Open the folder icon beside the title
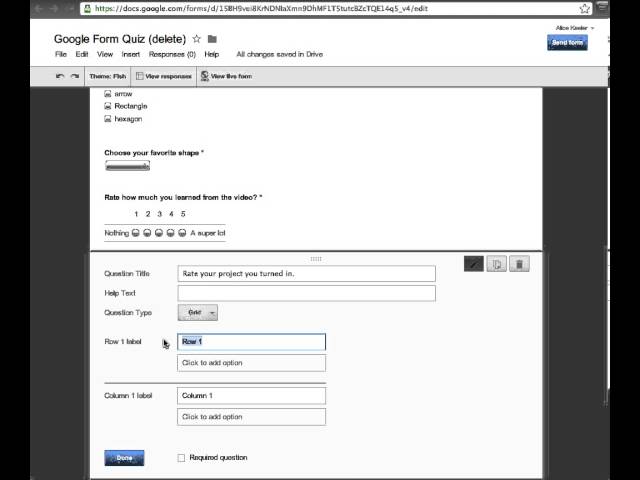Viewport: 640px width, 480px height. click(x=212, y=39)
